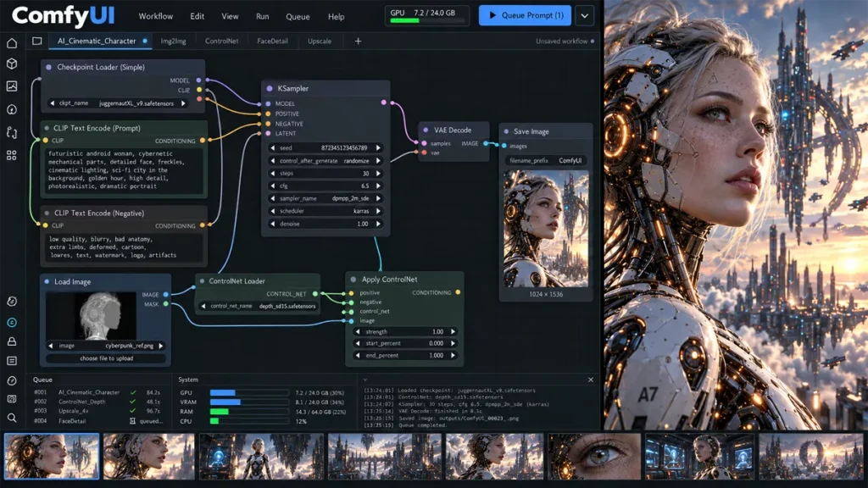
Task: Open the image gallery sidebar icon
Action: coord(12,86)
